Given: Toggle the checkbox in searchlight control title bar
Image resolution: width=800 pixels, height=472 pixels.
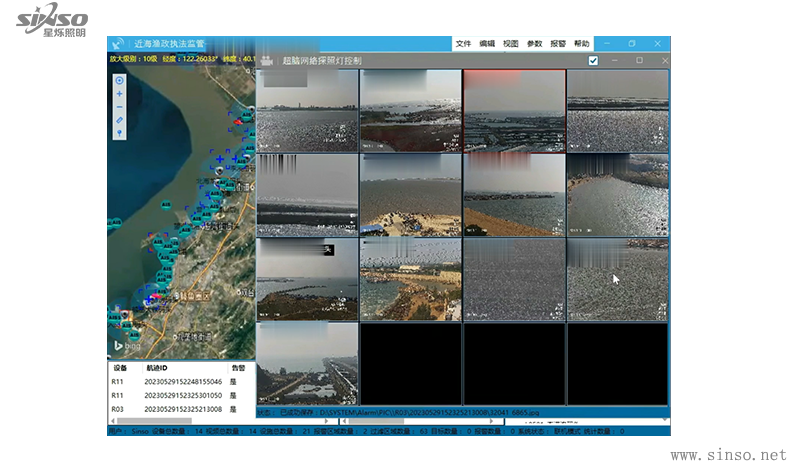Looking at the screenshot, I should click(593, 61).
